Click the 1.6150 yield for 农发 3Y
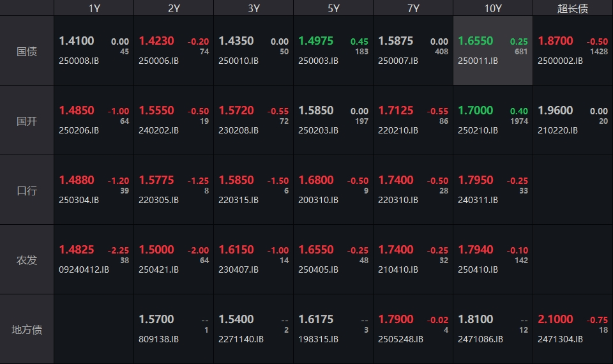The height and width of the screenshot is (364, 613). 236,250
